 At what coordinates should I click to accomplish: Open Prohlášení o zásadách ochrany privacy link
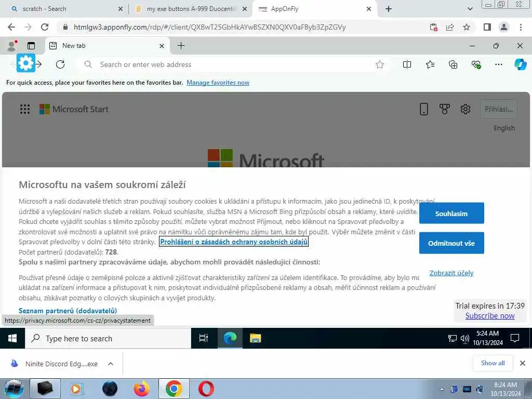point(234,242)
